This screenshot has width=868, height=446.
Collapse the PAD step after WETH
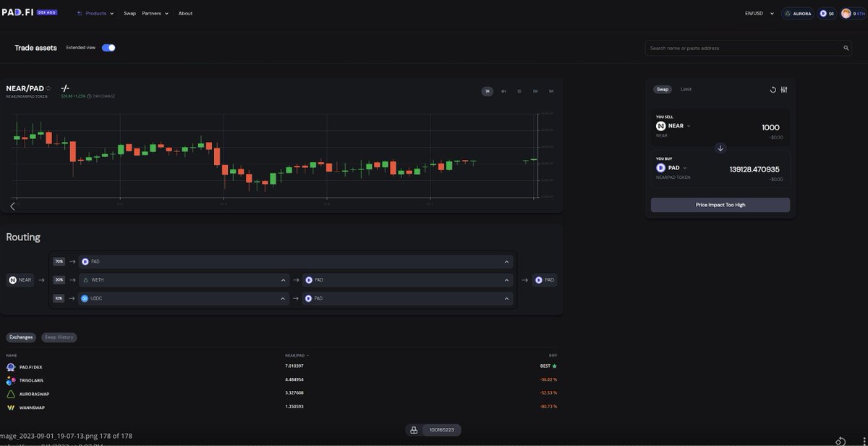[506, 280]
